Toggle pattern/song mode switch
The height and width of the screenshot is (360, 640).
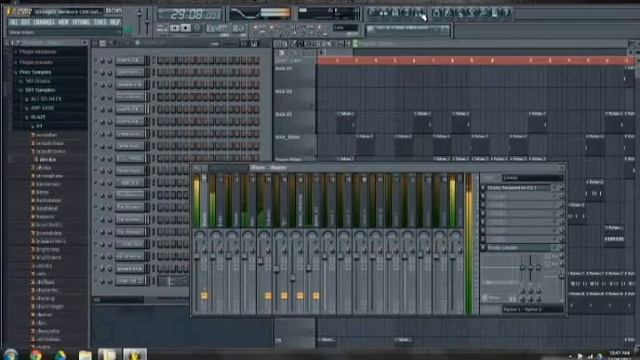point(161,28)
